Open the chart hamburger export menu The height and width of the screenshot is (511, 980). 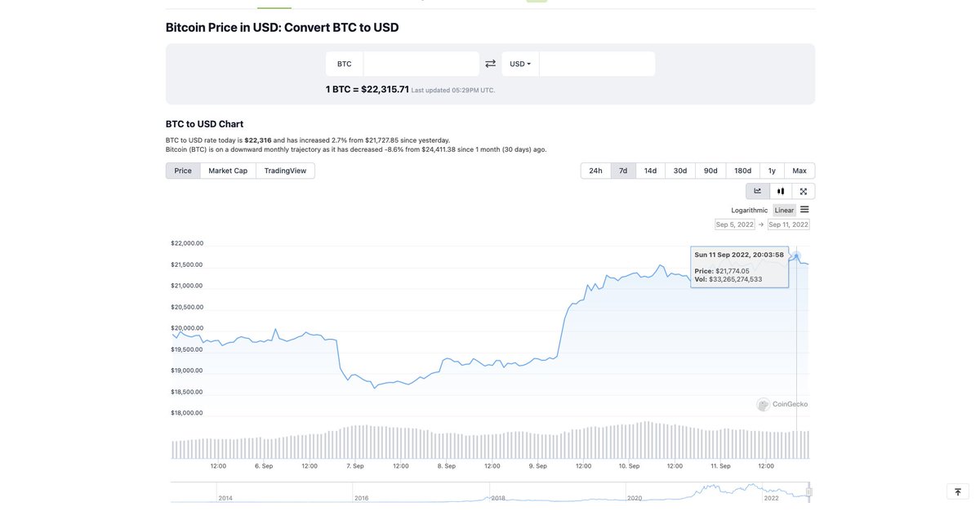point(804,210)
